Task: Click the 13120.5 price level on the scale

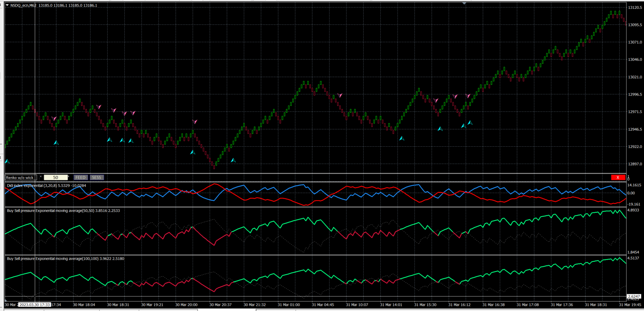Action: (x=635, y=8)
